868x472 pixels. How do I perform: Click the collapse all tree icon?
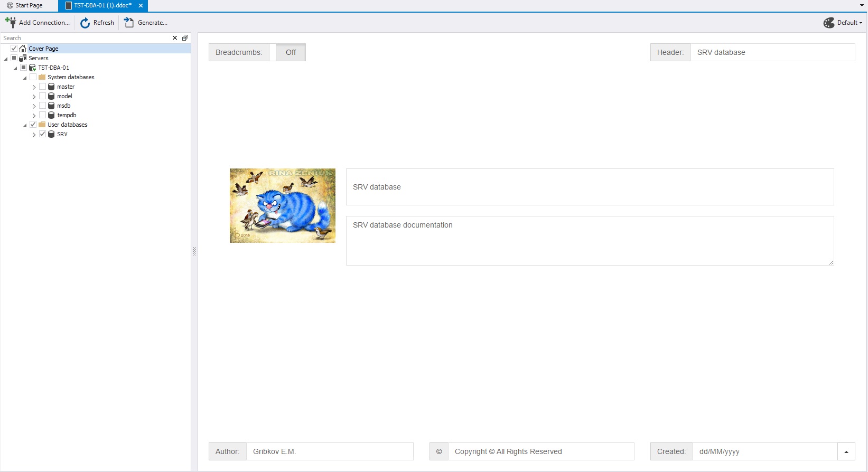[x=185, y=38]
